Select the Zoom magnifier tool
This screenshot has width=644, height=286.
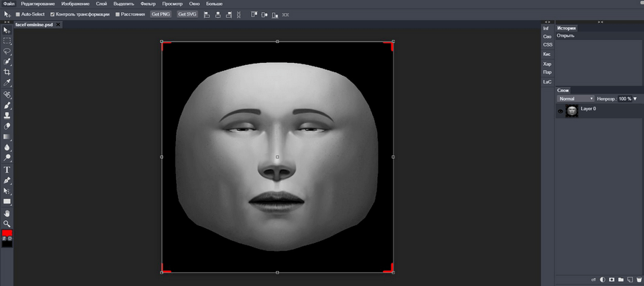(x=7, y=224)
